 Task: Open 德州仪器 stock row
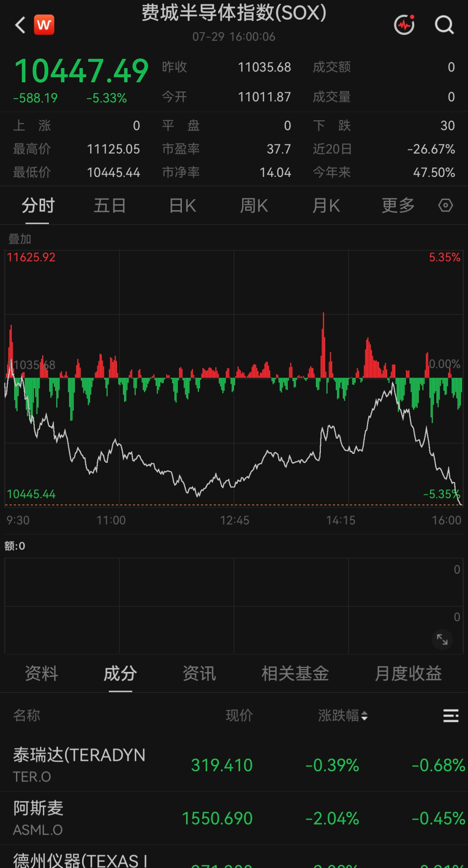tap(234, 857)
